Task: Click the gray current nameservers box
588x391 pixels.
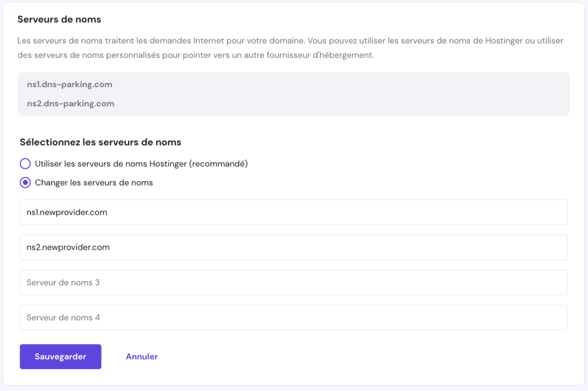Action: pos(294,94)
